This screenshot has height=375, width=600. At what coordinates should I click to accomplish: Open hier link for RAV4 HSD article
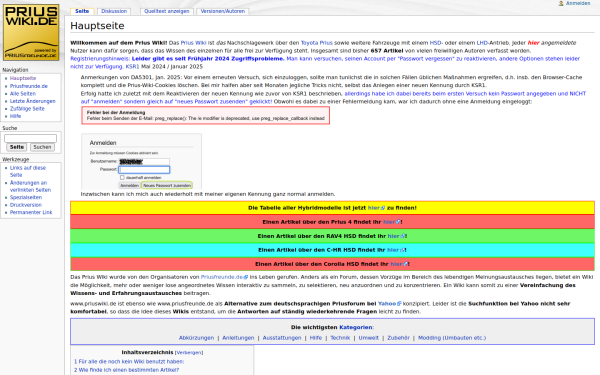pos(396,236)
